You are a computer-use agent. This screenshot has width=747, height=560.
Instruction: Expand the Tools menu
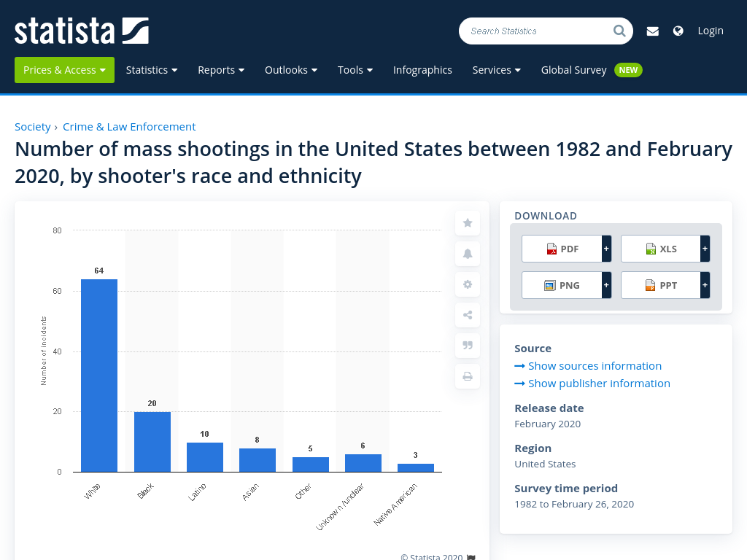pyautogui.click(x=355, y=70)
